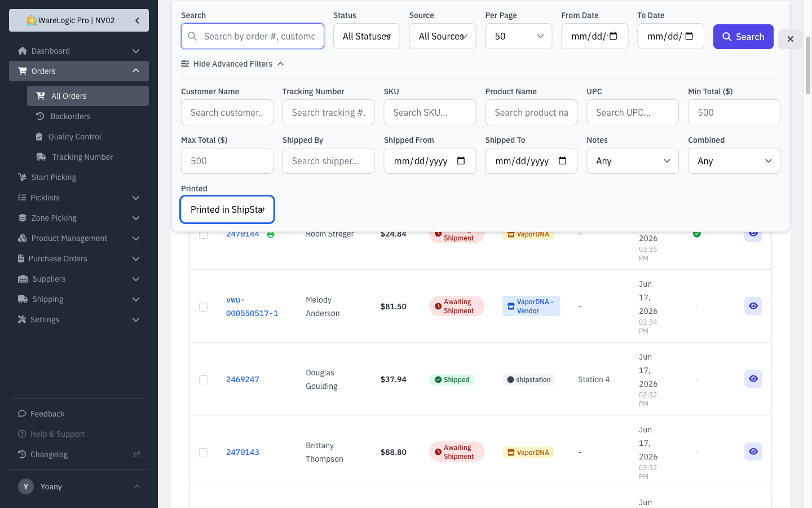Viewport: 812px width, 508px height.
Task: Close the filter panel with X button
Action: pyautogui.click(x=790, y=39)
